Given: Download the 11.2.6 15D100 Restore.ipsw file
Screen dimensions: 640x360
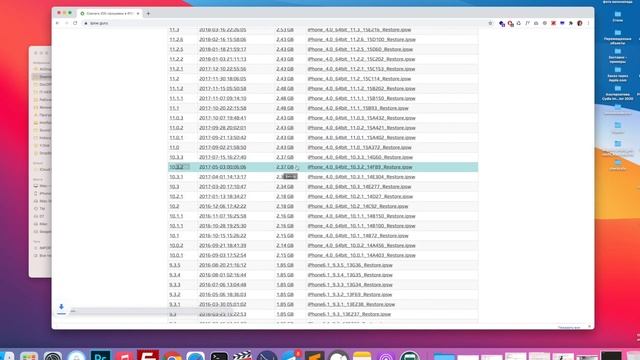Looking at the screenshot, I should tap(361, 40).
